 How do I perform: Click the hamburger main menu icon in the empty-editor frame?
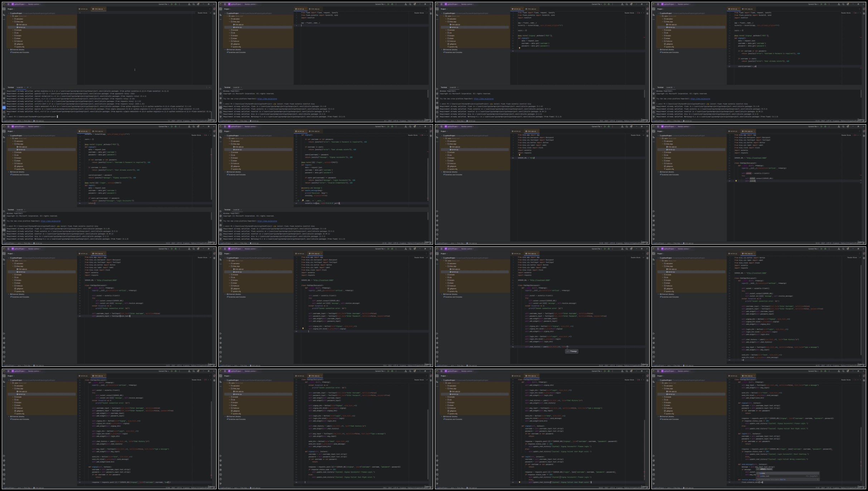coord(8,4)
